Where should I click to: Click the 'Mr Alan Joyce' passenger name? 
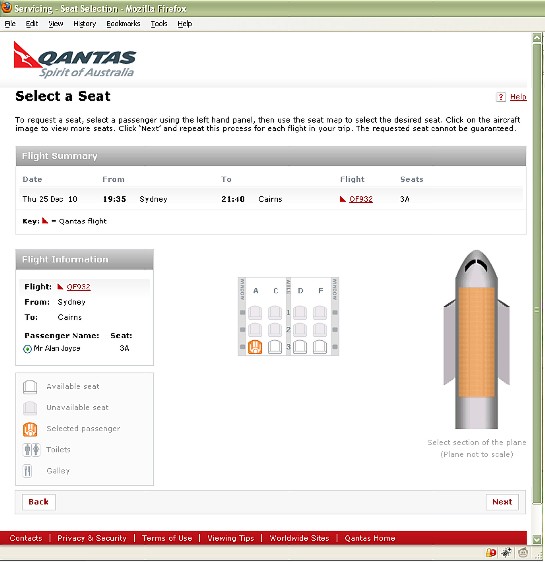pos(57,348)
